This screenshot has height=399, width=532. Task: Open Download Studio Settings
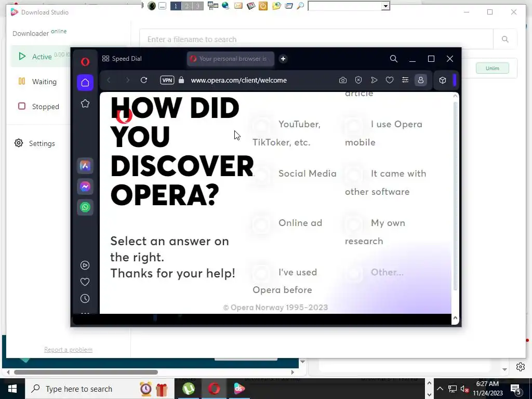[35, 143]
